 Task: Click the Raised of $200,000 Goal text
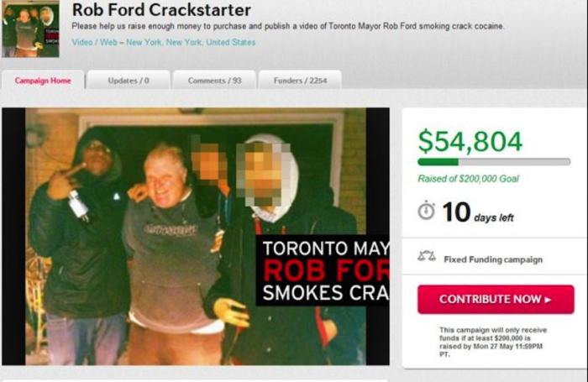tap(468, 179)
